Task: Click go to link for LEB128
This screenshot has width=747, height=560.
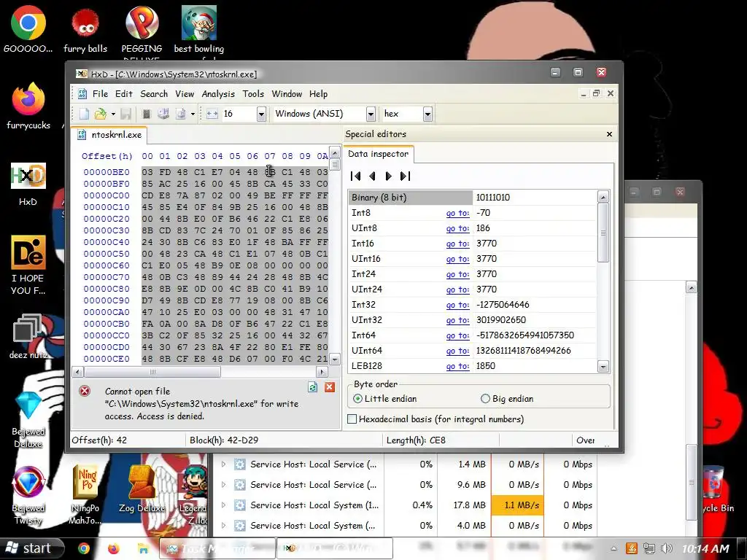Action: click(457, 366)
